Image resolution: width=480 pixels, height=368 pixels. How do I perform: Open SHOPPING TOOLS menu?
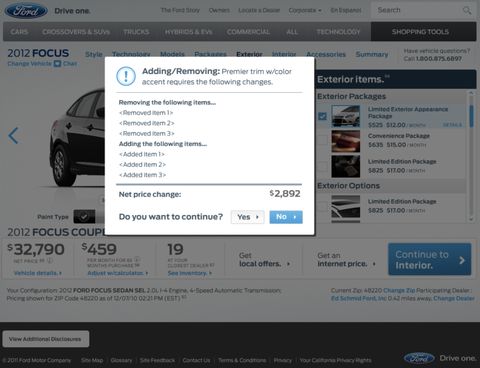pos(423,32)
